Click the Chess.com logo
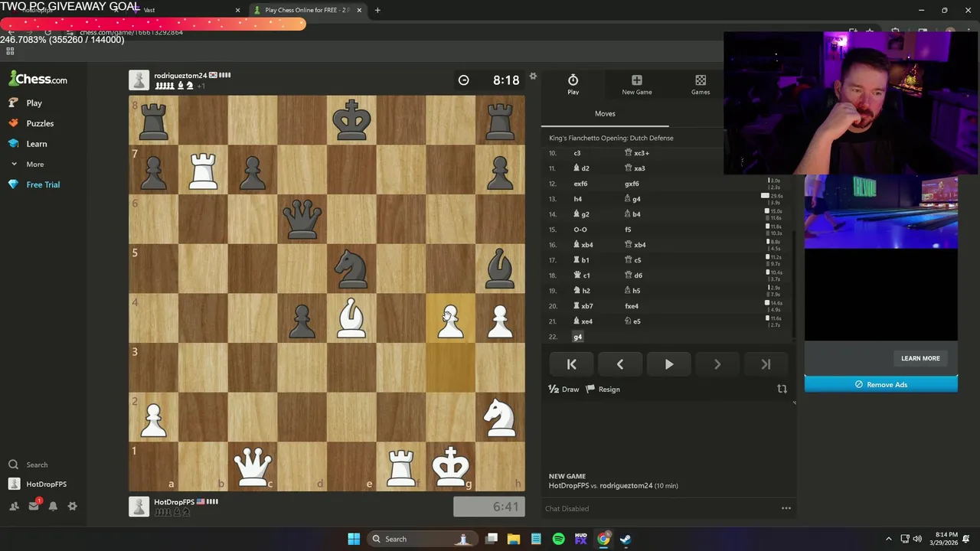Image resolution: width=980 pixels, height=551 pixels. 38,79
